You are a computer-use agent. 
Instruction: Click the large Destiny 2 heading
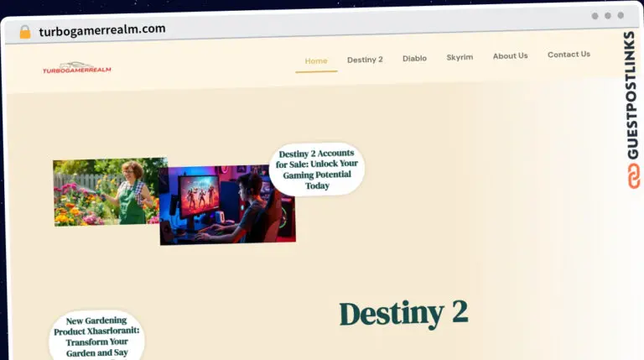point(403,314)
